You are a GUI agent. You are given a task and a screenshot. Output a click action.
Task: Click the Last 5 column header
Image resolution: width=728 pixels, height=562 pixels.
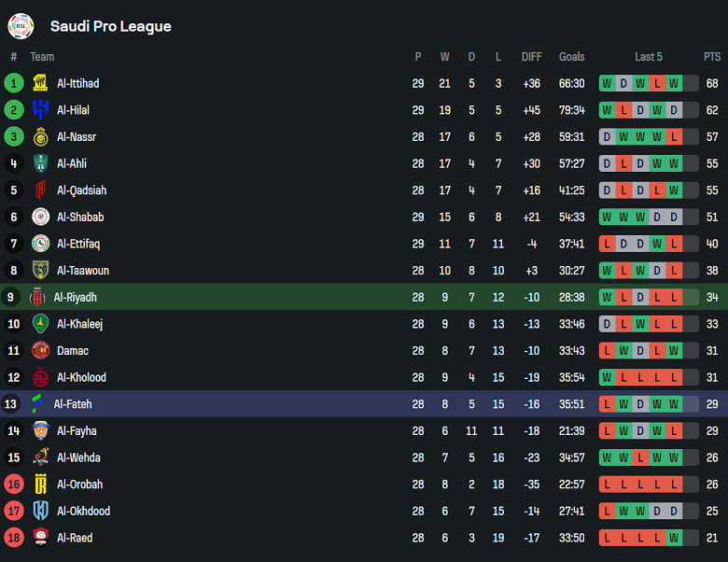click(648, 57)
